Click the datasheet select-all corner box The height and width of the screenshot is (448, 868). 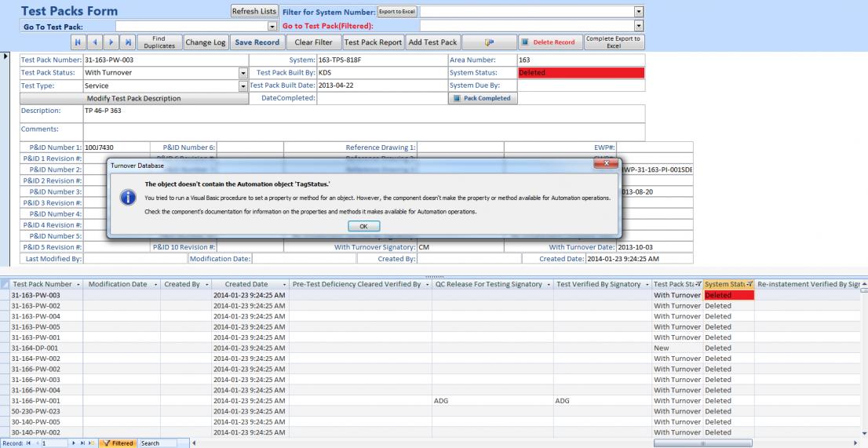coord(5,284)
